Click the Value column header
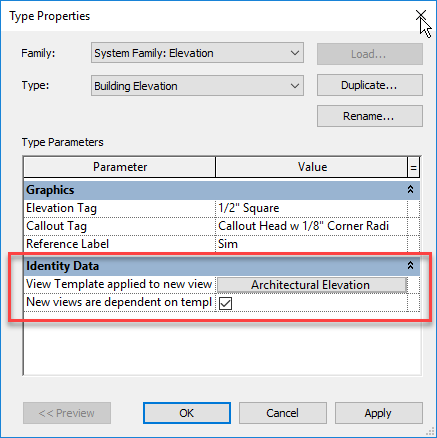The image size is (437, 438). (312, 167)
